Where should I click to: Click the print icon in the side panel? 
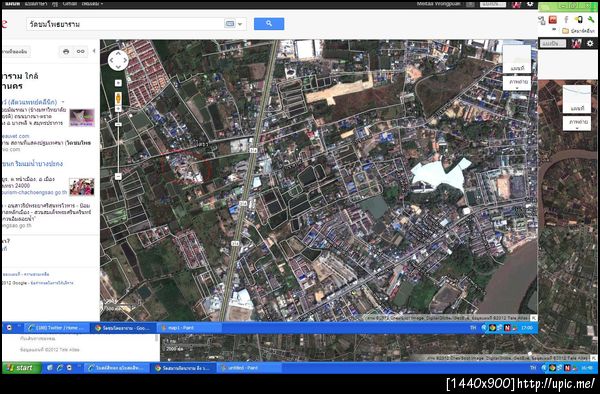click(66, 51)
